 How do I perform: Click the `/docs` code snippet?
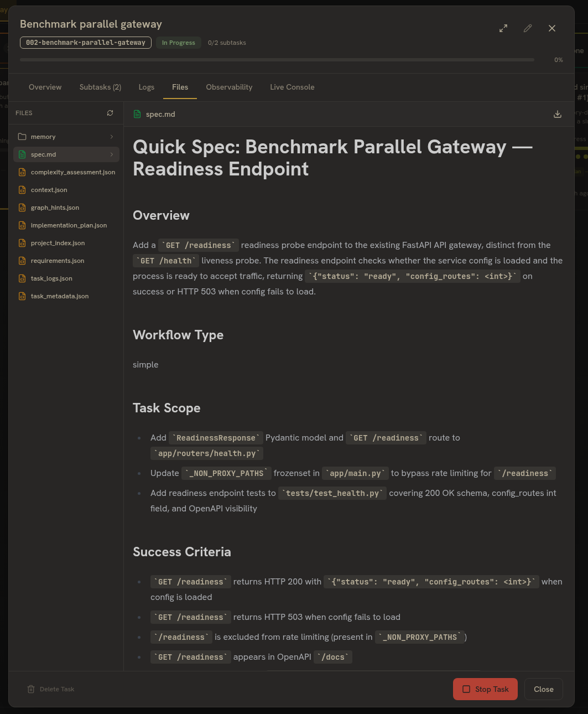[333, 657]
